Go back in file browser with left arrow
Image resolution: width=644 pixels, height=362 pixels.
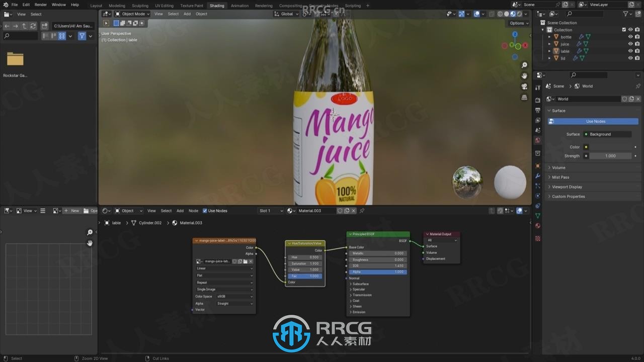click(x=7, y=26)
